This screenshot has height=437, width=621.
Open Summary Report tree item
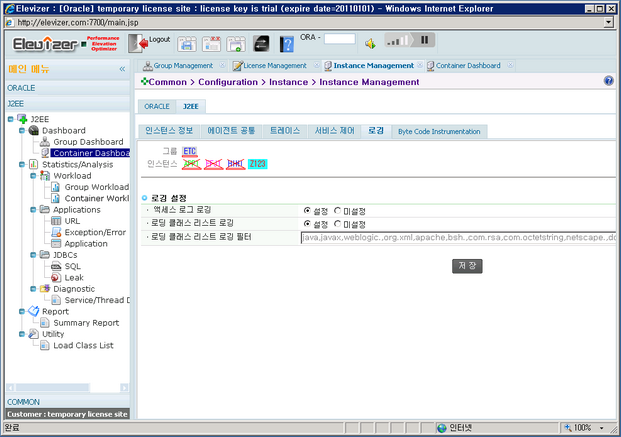click(86, 323)
